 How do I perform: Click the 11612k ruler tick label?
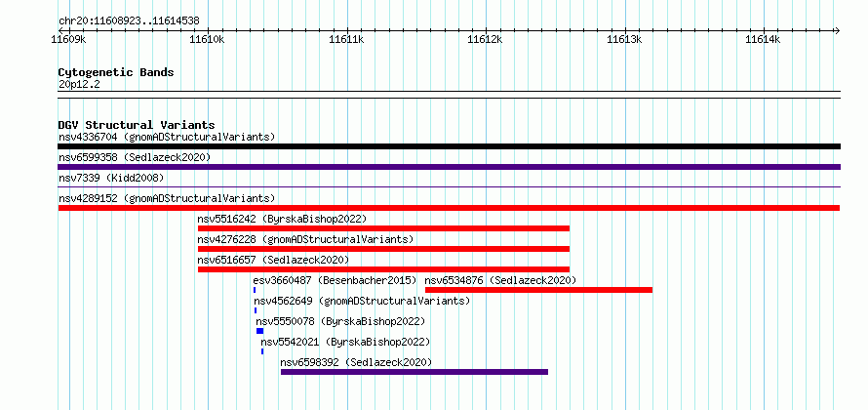[x=486, y=40]
